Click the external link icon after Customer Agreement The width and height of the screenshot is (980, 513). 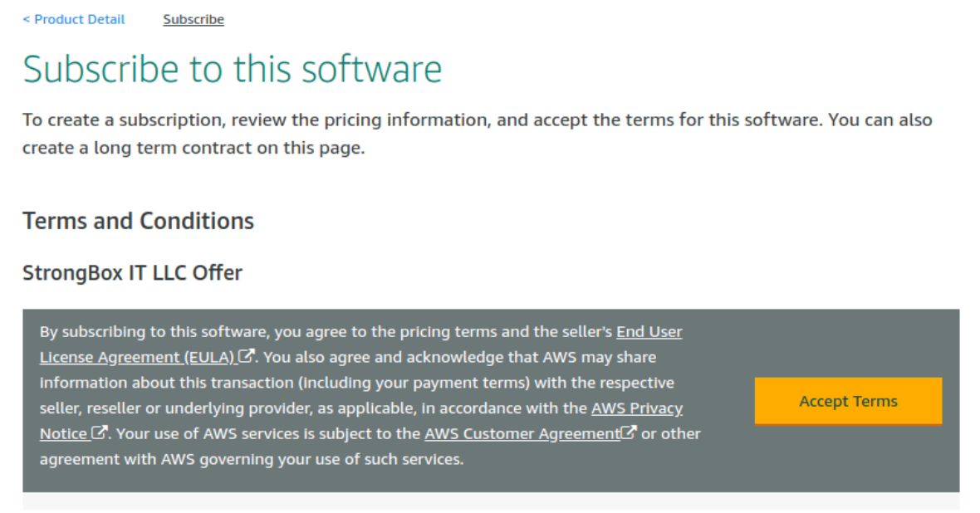click(630, 431)
